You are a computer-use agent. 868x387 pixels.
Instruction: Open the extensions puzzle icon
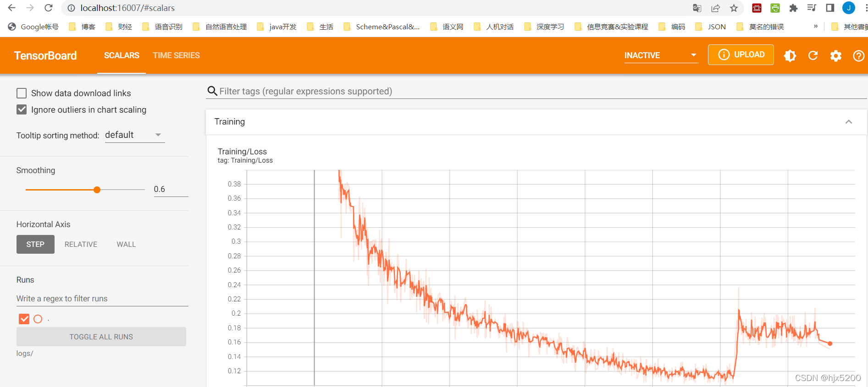pos(793,8)
